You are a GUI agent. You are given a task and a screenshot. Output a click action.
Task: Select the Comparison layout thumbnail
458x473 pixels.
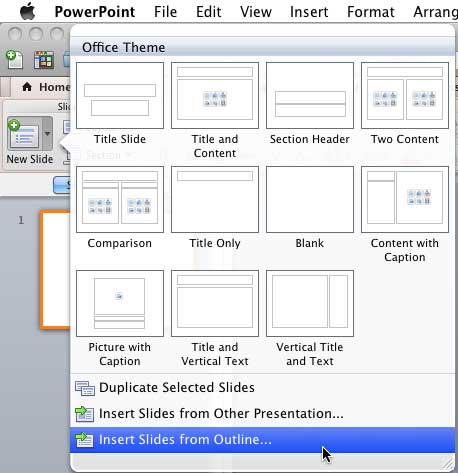click(x=120, y=199)
